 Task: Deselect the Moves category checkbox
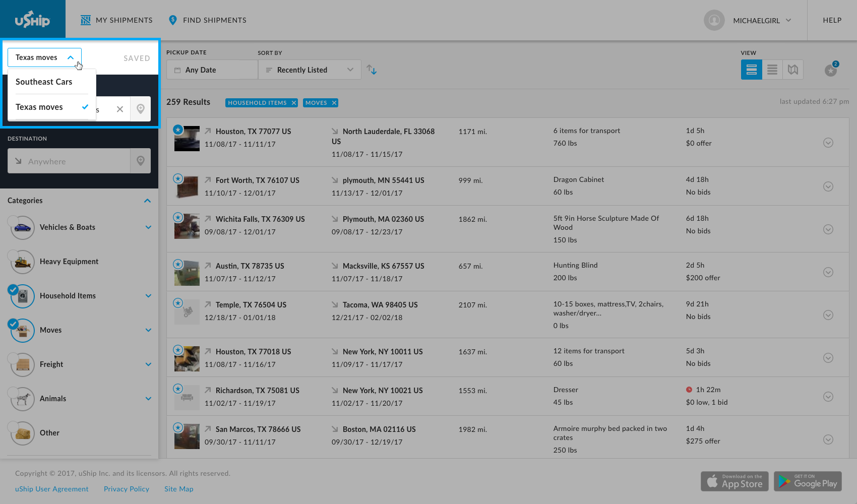[x=13, y=323]
